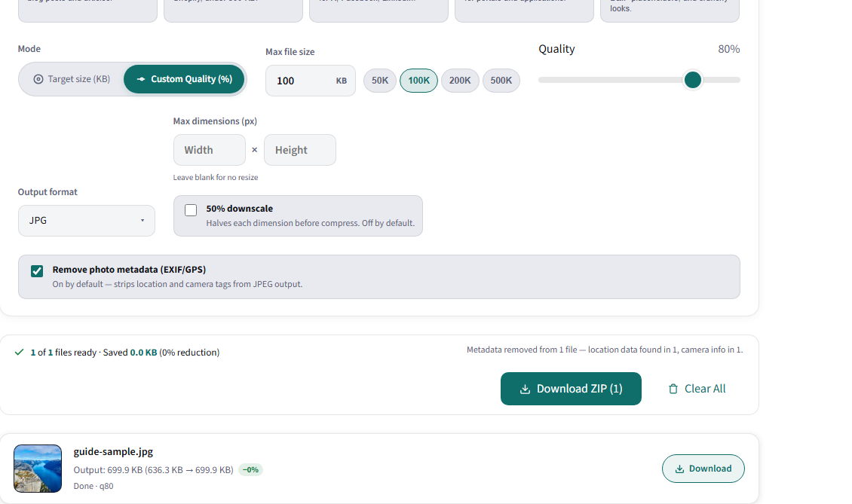Click the trash icon beside Clear All

tap(673, 389)
